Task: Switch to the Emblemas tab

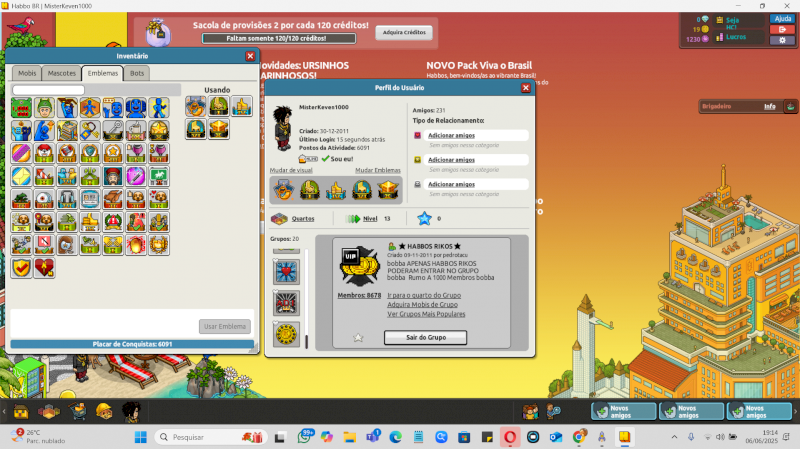Action: click(x=103, y=73)
